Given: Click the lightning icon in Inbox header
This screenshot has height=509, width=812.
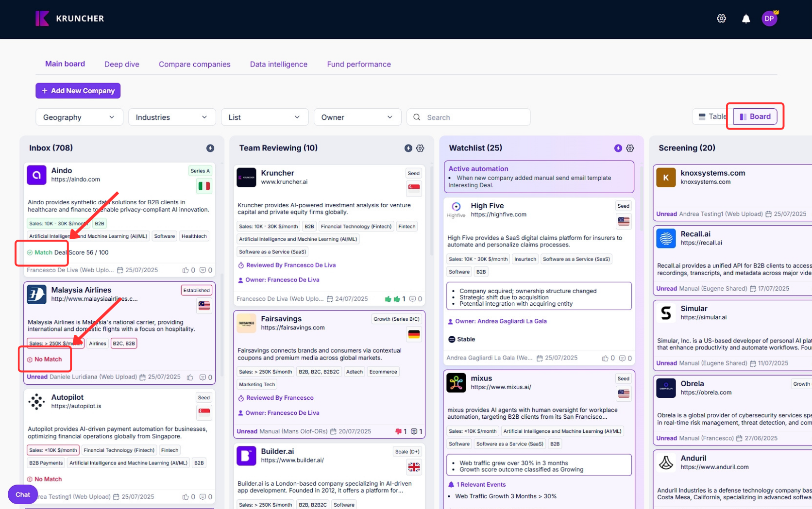Looking at the screenshot, I should [x=210, y=148].
